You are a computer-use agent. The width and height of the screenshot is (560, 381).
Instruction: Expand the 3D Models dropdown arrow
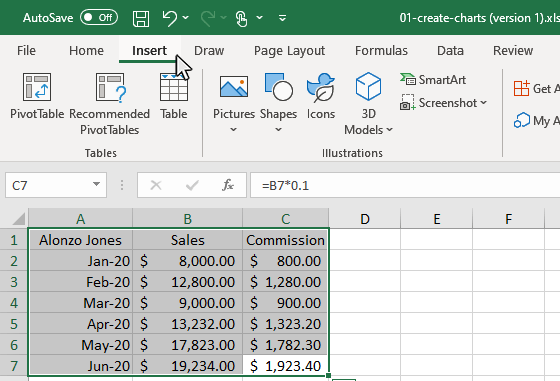390,130
